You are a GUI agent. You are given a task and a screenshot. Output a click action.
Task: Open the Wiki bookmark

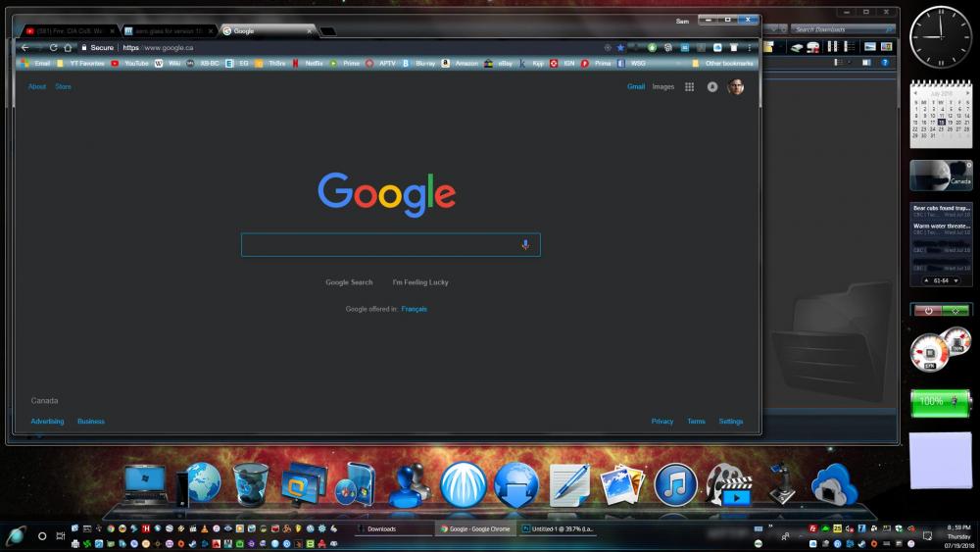pos(169,63)
